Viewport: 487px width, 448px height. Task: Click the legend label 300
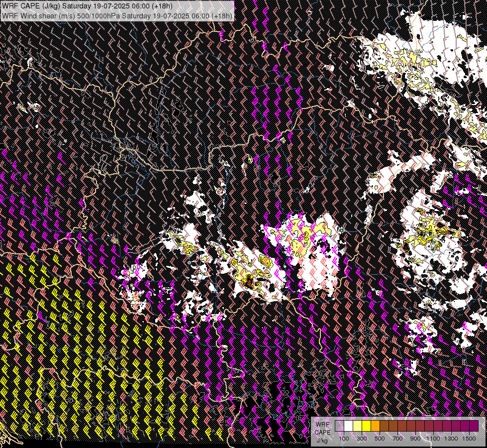362,439
